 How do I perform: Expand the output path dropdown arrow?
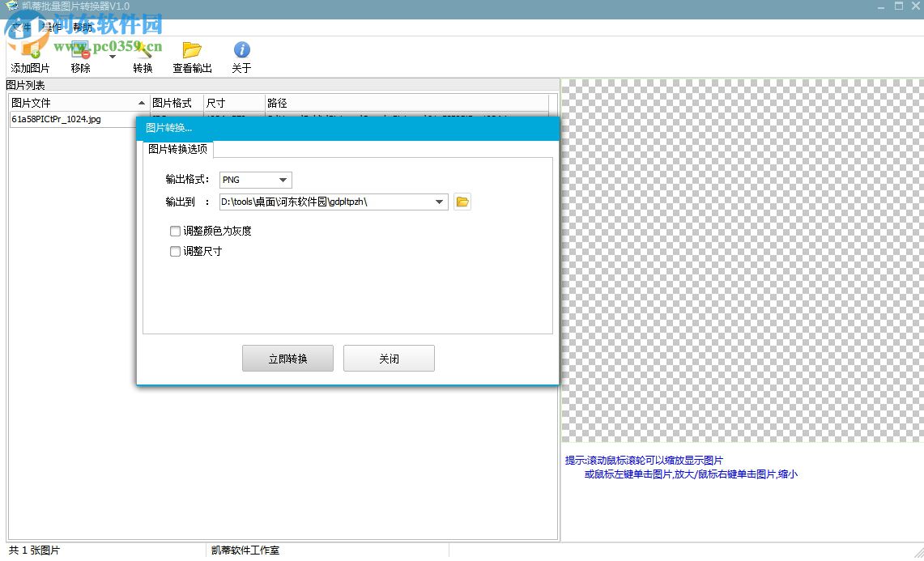pos(439,202)
